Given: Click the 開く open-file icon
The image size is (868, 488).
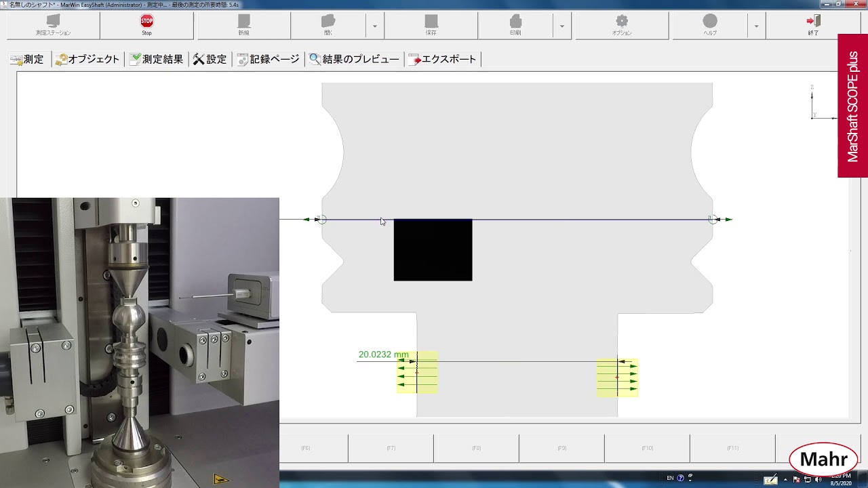Looking at the screenshot, I should coord(328,21).
